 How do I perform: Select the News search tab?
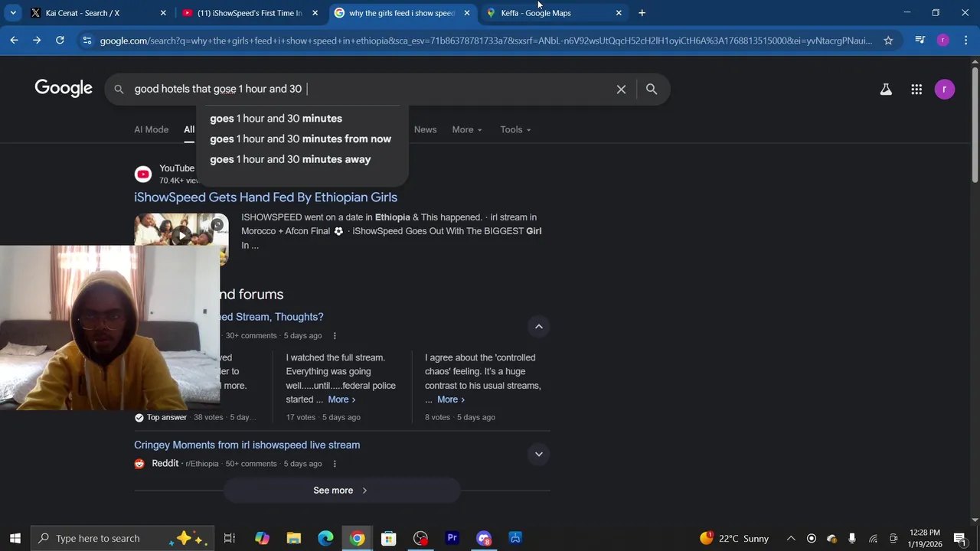(x=425, y=129)
